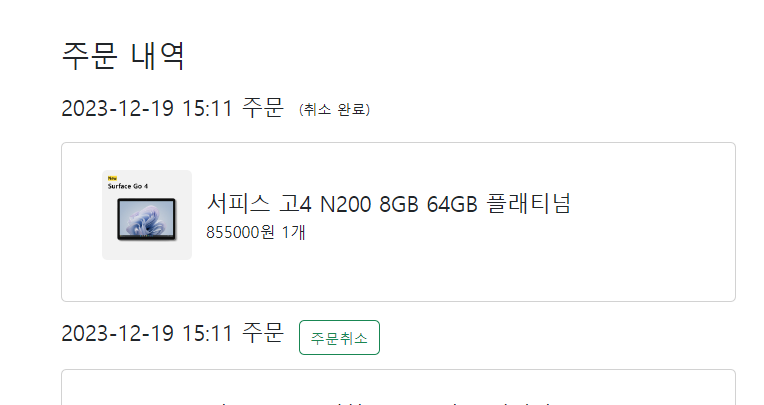Click the 주문 word left of the 주문취소 button
This screenshot has width=764, height=405.
[x=263, y=333]
